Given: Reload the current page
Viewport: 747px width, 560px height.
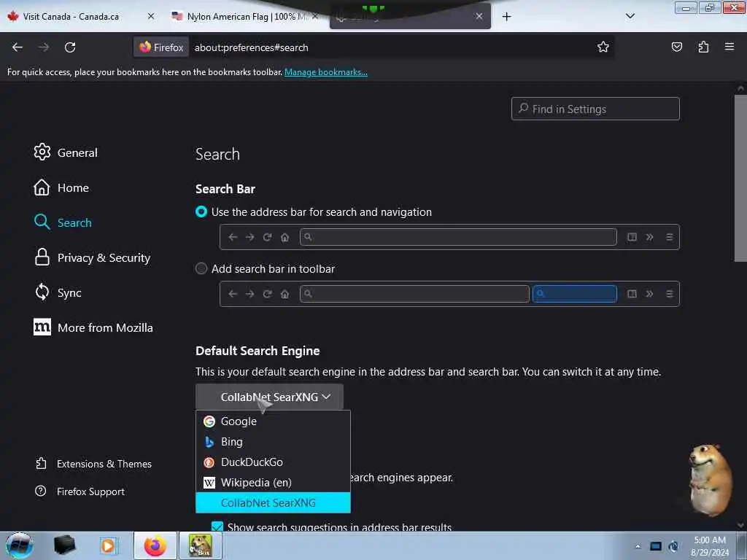Looking at the screenshot, I should coord(70,47).
